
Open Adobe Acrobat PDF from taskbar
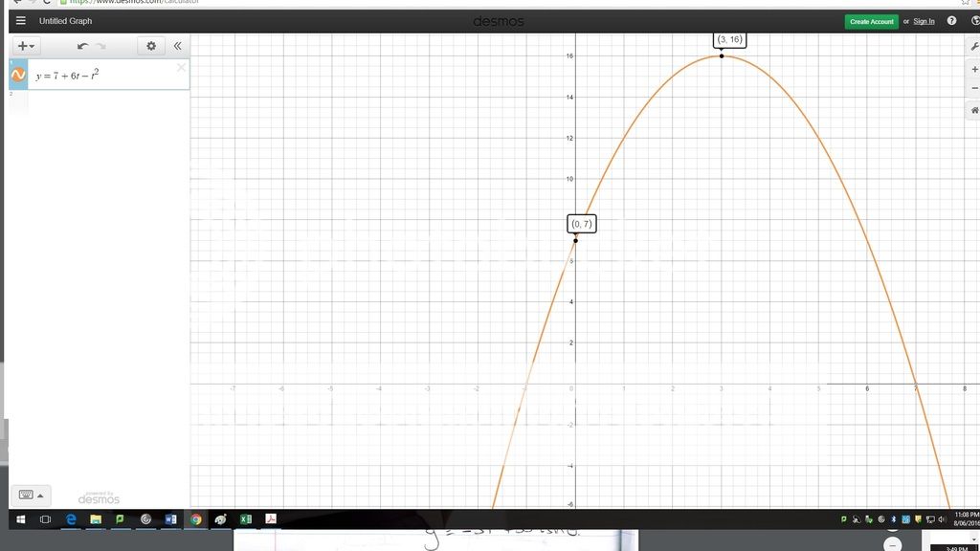pyautogui.click(x=271, y=519)
